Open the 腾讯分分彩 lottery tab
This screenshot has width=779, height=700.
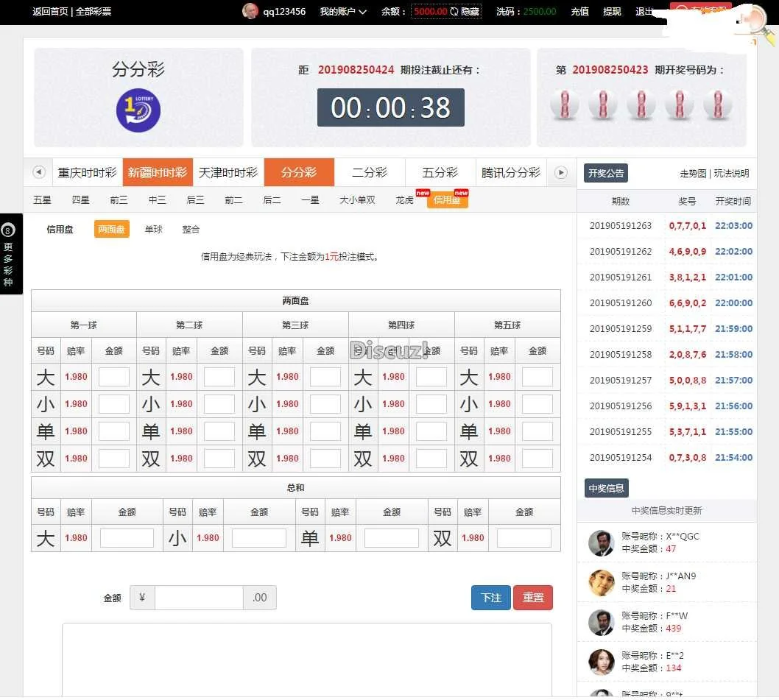[510, 172]
